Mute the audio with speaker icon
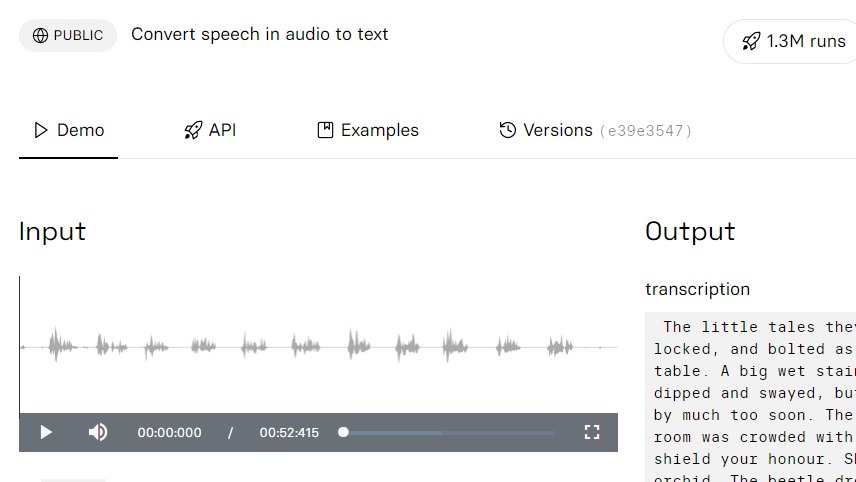 [x=98, y=432]
